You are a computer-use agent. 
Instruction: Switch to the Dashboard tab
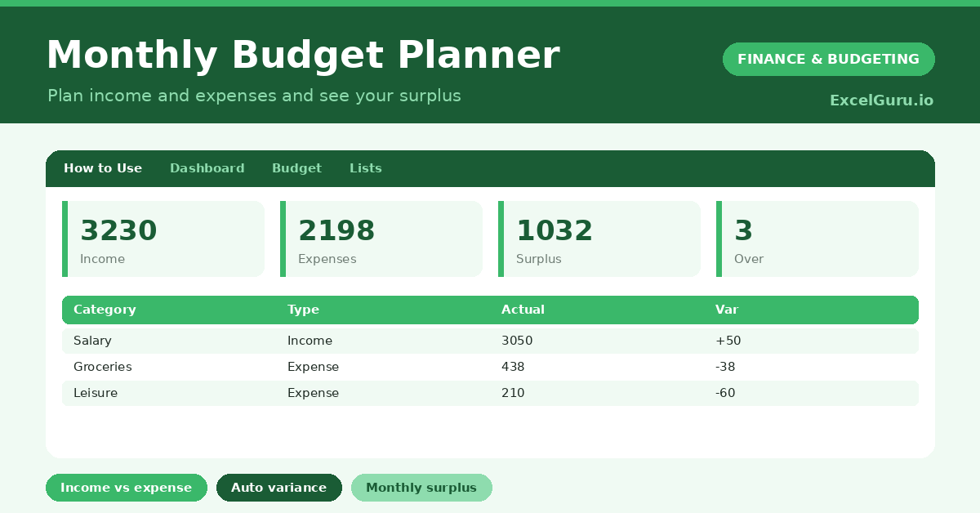[207, 168]
